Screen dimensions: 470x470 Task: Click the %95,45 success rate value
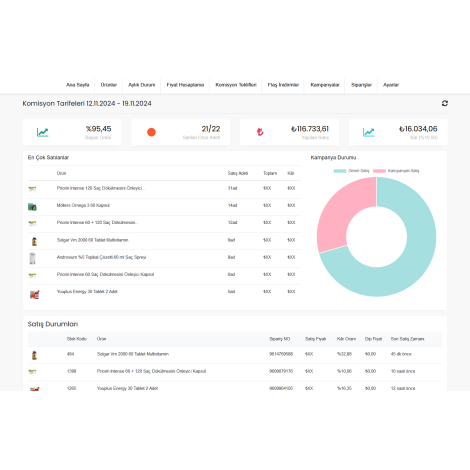tap(99, 129)
